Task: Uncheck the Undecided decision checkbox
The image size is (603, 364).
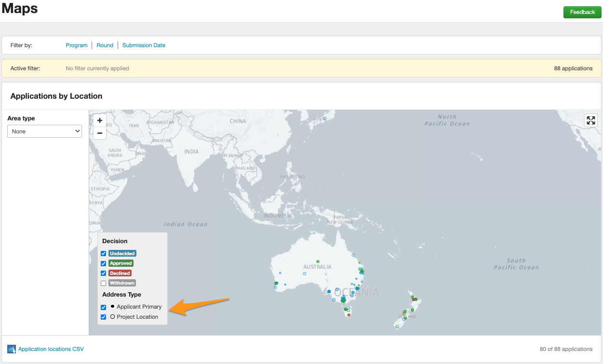Action: 104,254
